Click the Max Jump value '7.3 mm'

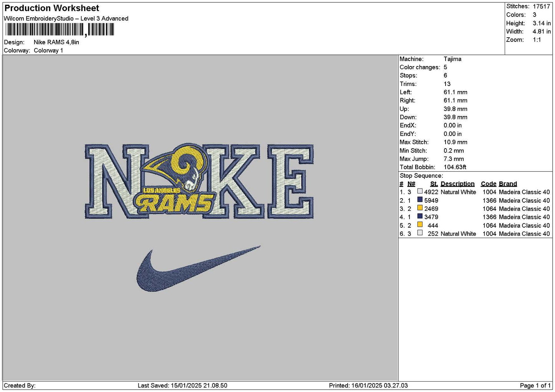(x=454, y=159)
